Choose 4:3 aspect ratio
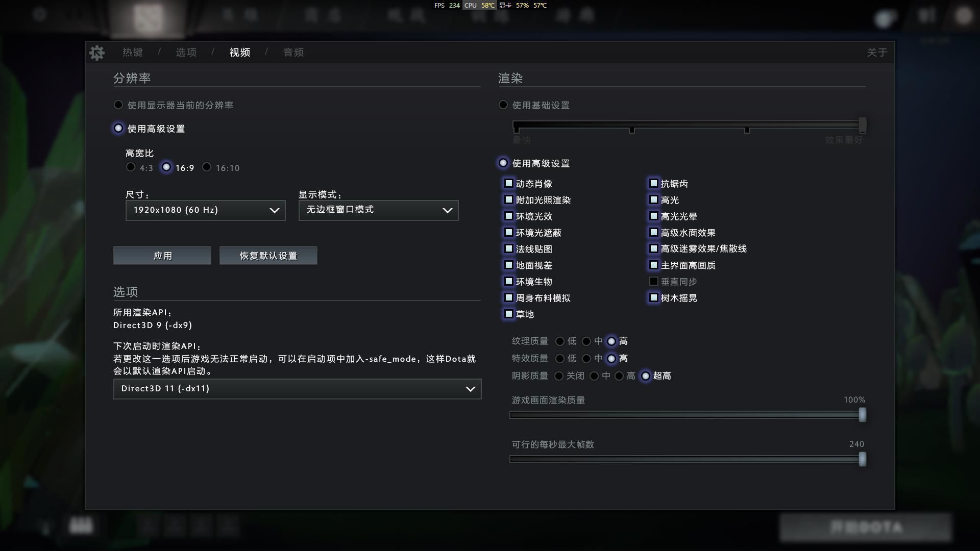The height and width of the screenshot is (551, 980). 131,167
